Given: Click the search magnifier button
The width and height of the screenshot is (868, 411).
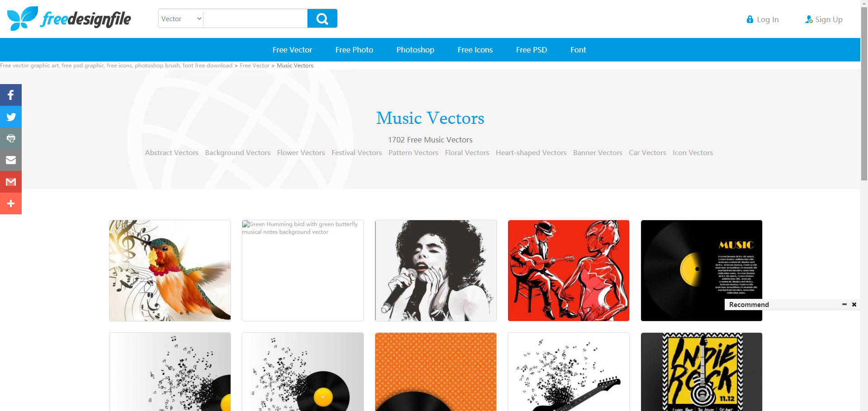Looking at the screenshot, I should tap(322, 19).
